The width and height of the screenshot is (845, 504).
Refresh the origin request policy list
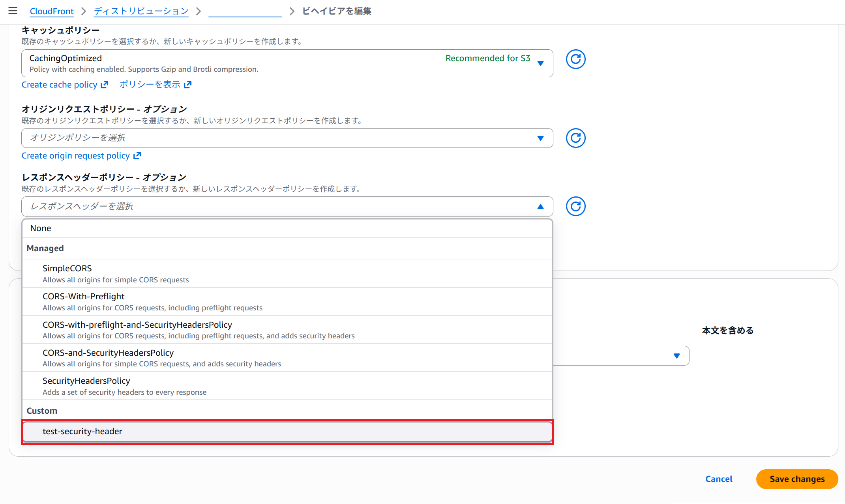point(575,138)
